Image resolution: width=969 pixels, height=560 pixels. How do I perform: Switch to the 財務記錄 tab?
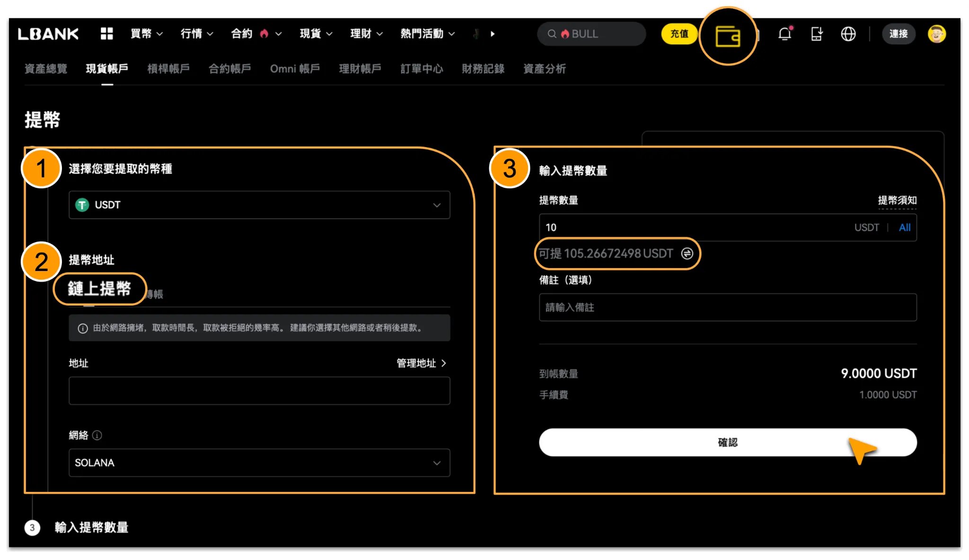point(483,69)
